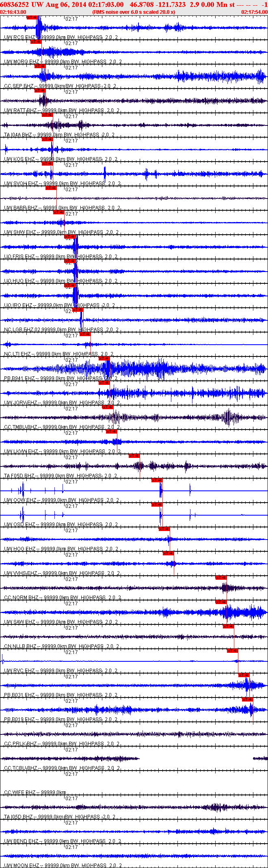Select the UW JORV EHZ station label
This screenshot has height=868, width=268.
(21, 403)
